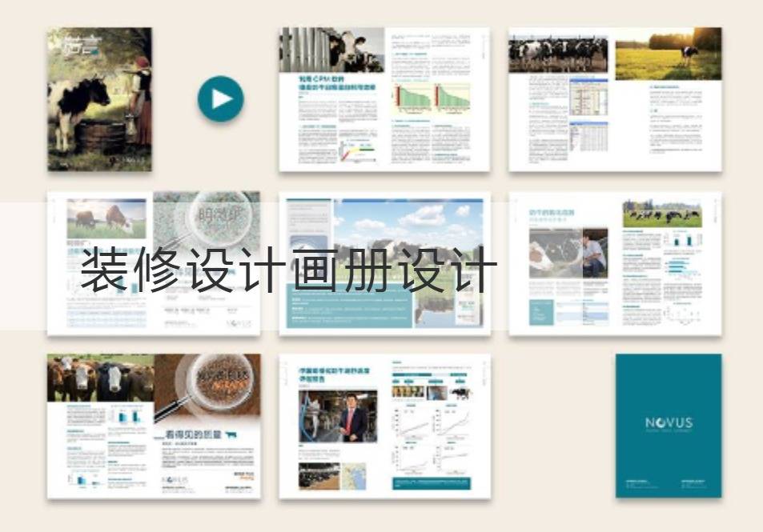Click the teal play button
763x532 pixels.
pyautogui.click(x=220, y=98)
